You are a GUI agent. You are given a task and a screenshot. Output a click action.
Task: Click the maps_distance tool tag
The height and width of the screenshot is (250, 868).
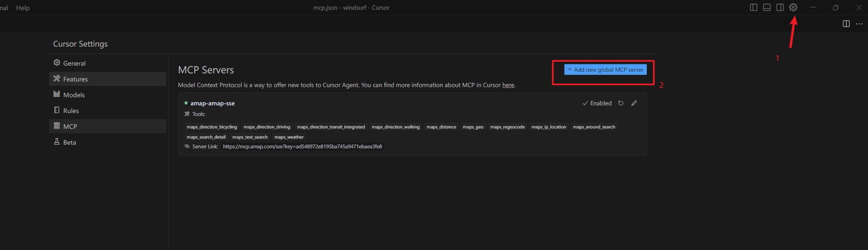coord(441,127)
